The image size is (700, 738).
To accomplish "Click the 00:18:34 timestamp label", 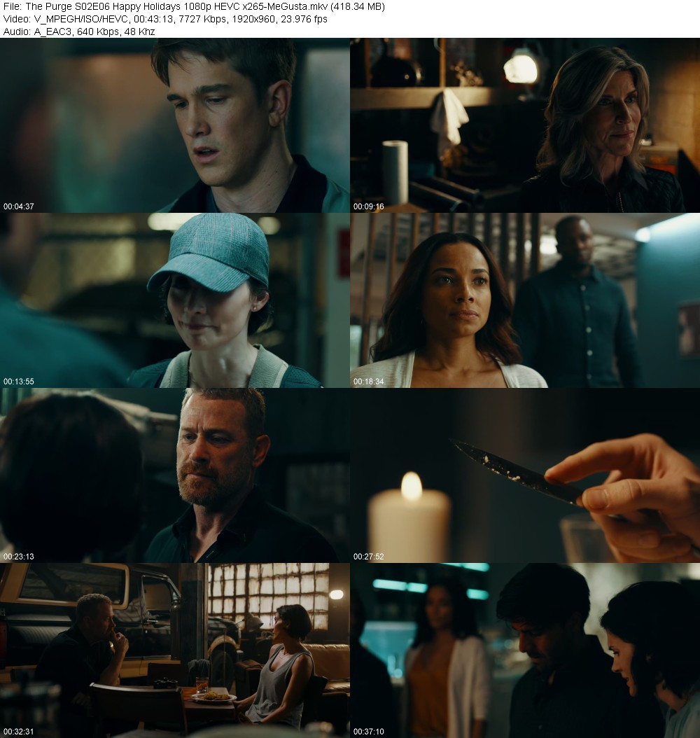I will pos(369,382).
